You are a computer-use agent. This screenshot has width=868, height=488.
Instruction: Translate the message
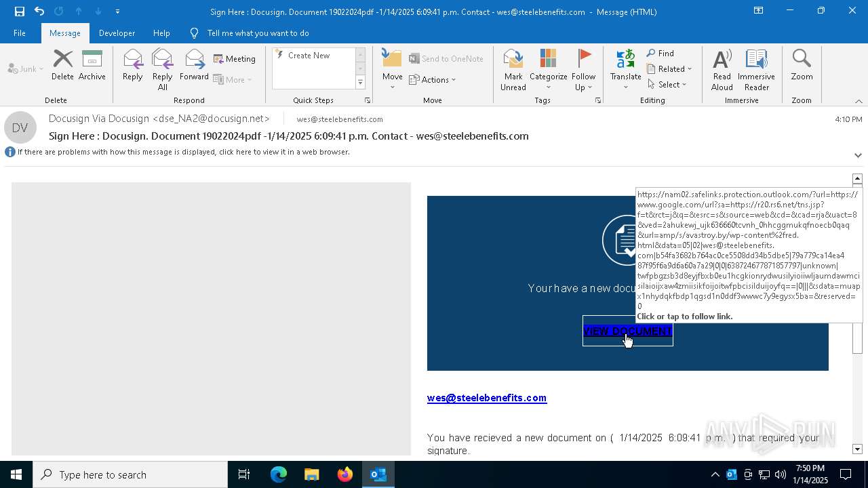point(625,69)
